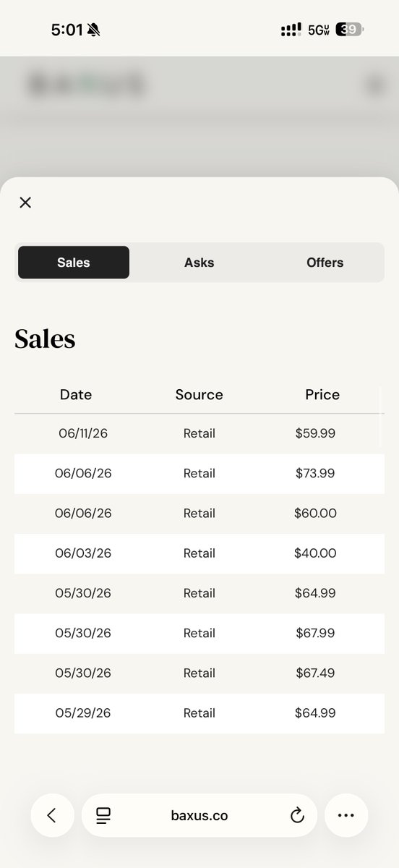Tap the baxus.co address field

(199, 815)
